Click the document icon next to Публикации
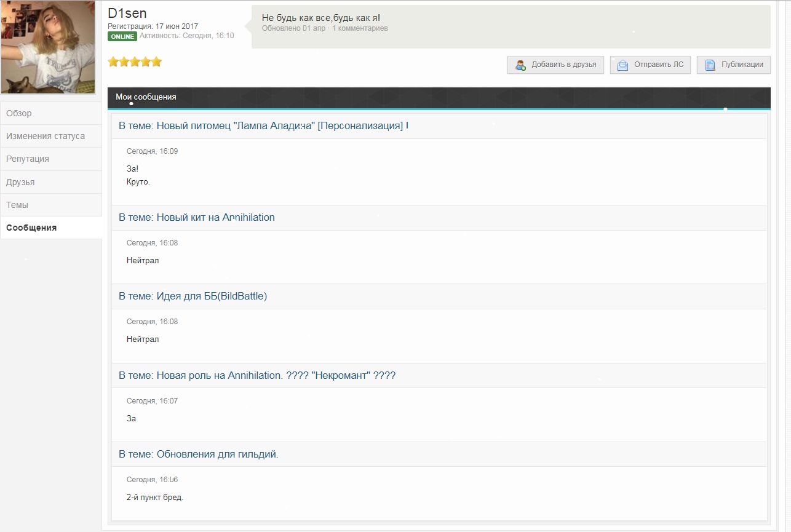791x532 pixels. tap(710, 65)
